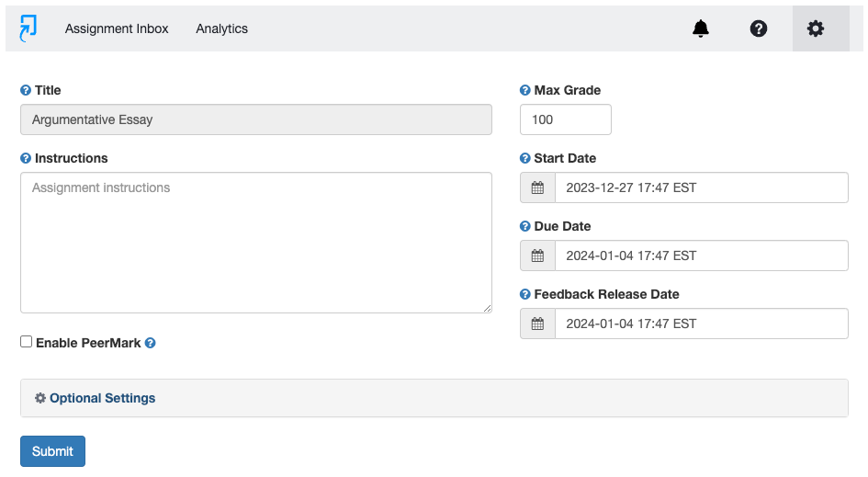Open the Analytics tab
This screenshot has height=477, width=868.
221,28
